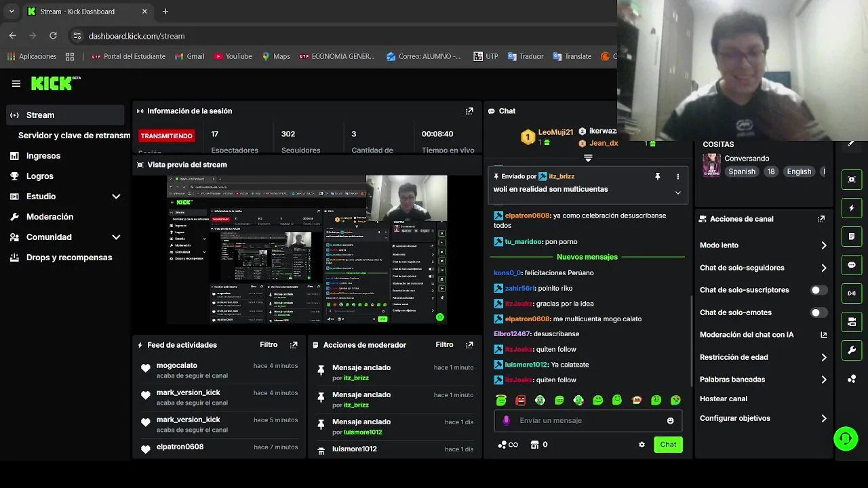Reload the page in Chrome
This screenshot has width=868, height=488.
click(53, 36)
